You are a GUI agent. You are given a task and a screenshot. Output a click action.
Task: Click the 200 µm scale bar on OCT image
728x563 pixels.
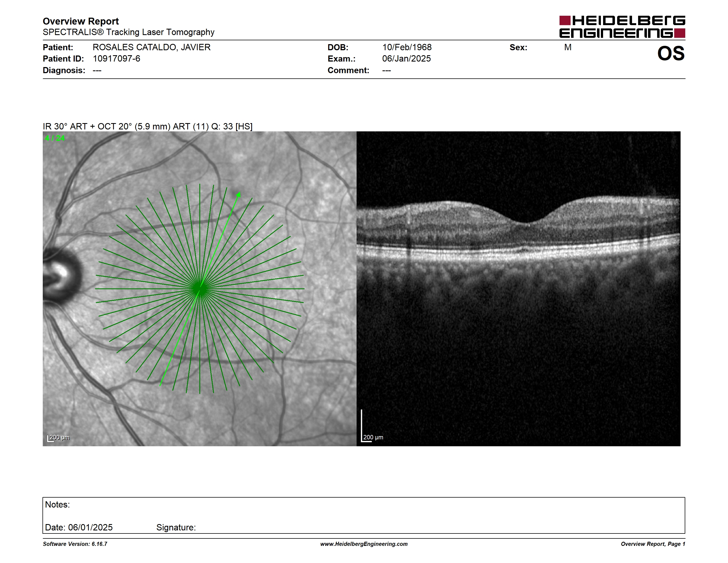(372, 426)
